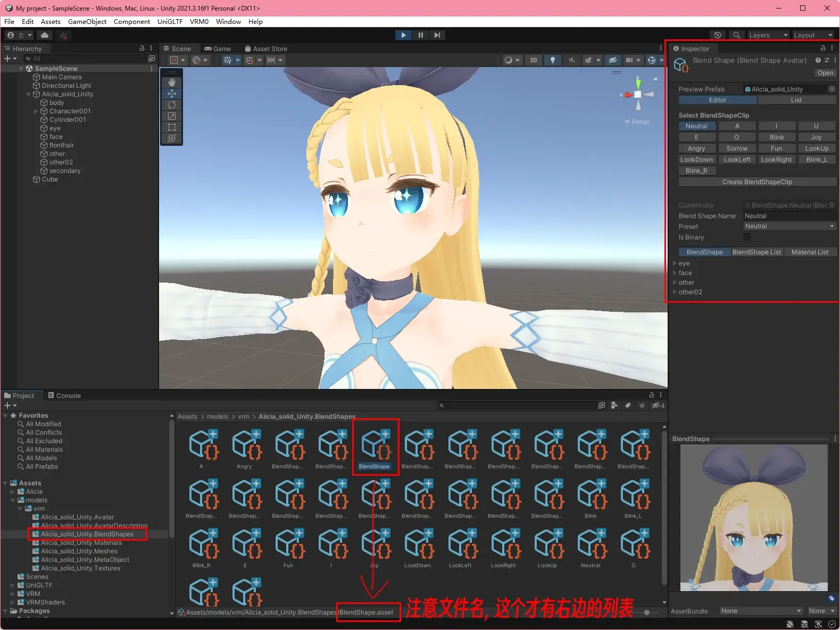Select the Angry blend shape asset
This screenshot has height=630, width=840.
[244, 450]
